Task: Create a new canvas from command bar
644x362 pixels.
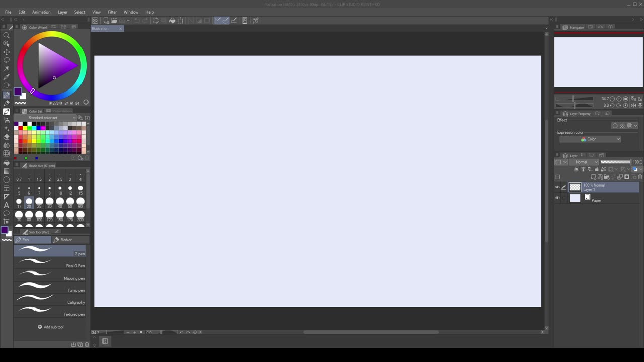Action: coord(106,21)
